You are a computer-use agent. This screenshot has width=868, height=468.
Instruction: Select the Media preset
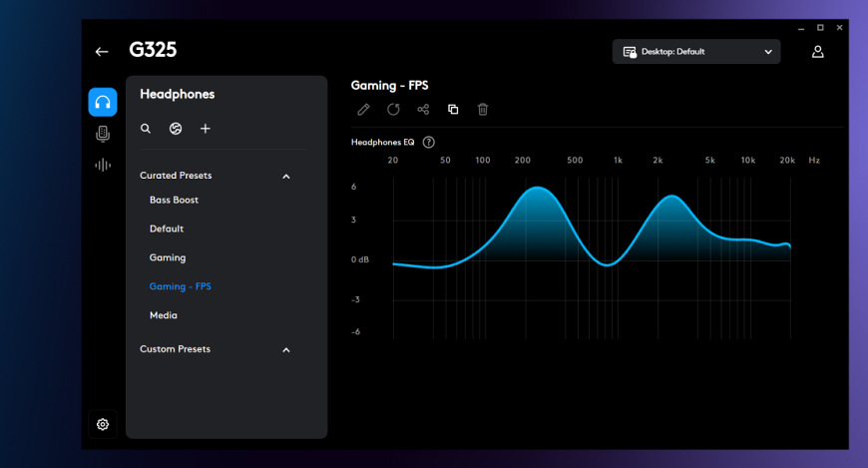pos(164,315)
